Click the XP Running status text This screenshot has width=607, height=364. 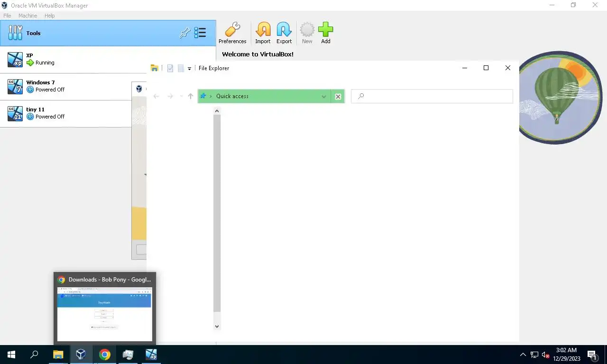click(x=45, y=63)
